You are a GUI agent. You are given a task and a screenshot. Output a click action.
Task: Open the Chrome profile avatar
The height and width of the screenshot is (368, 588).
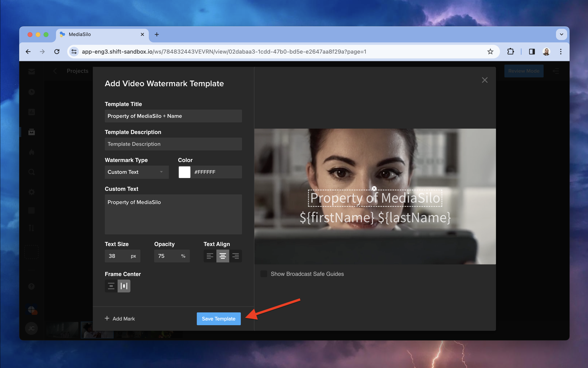coord(546,52)
